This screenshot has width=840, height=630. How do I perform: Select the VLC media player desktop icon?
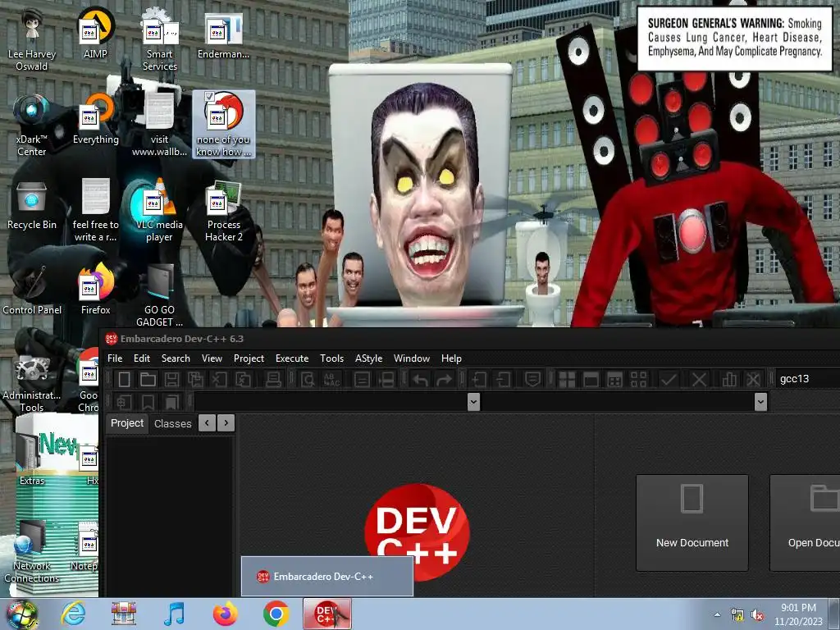pos(159,211)
